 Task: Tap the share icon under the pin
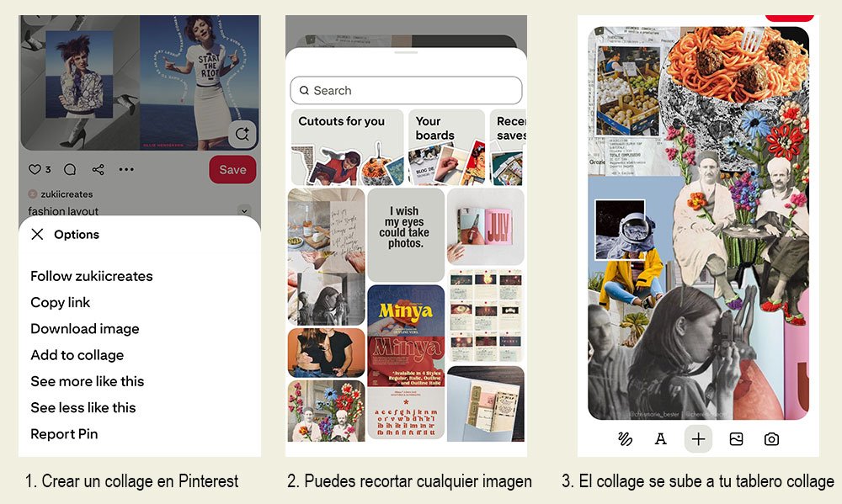[x=98, y=170]
